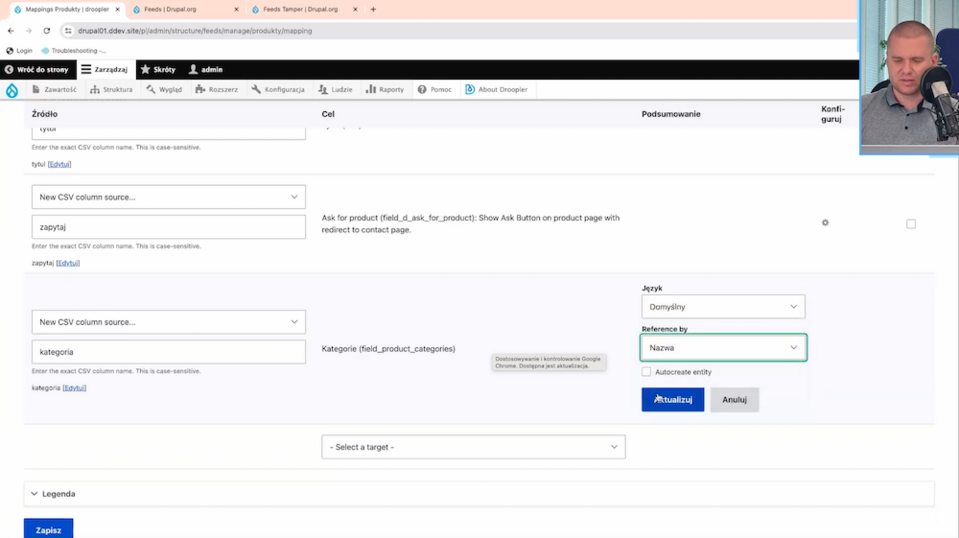Screen dimensions: 959x538
Task: Click the browser address bar URL
Action: (194, 31)
